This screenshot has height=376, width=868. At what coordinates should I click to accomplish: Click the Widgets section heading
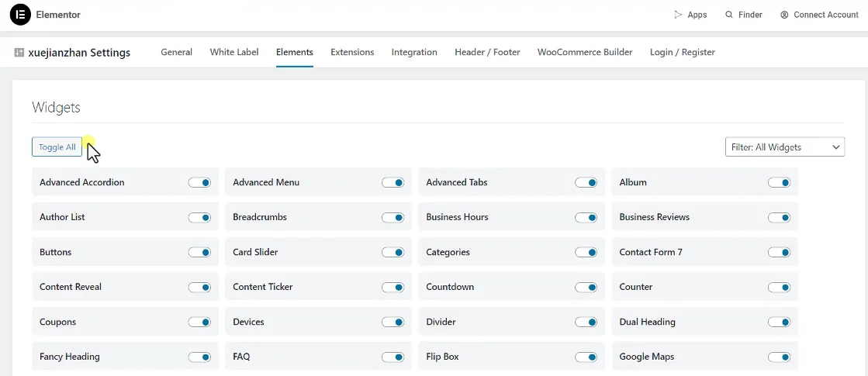tap(56, 108)
